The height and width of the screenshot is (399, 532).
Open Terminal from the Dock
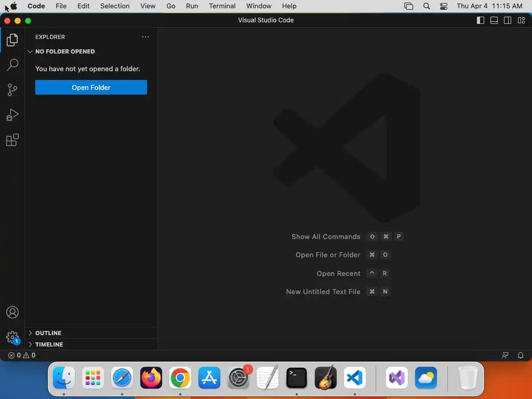[297, 378]
